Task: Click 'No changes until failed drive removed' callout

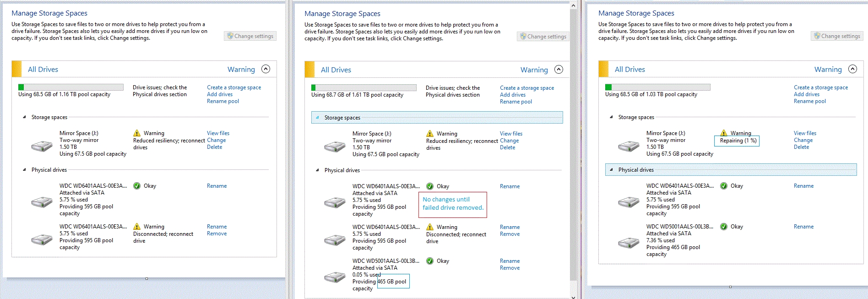Action: [x=453, y=204]
